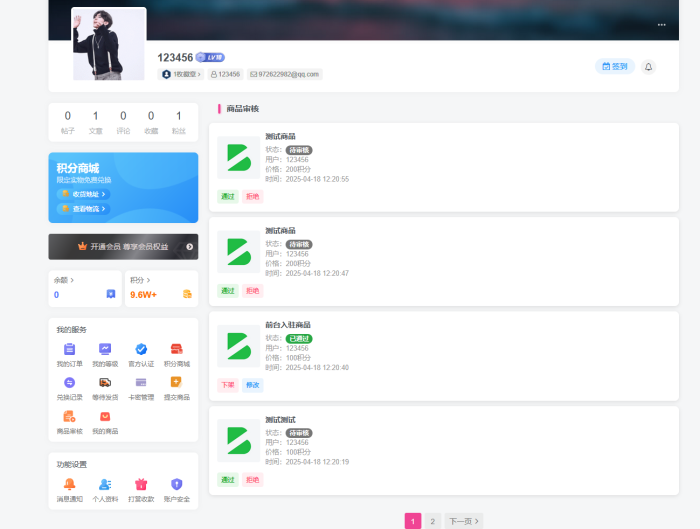The image size is (700, 529).
Task: Click 下架 on 前台入驻商品
Action: (228, 385)
